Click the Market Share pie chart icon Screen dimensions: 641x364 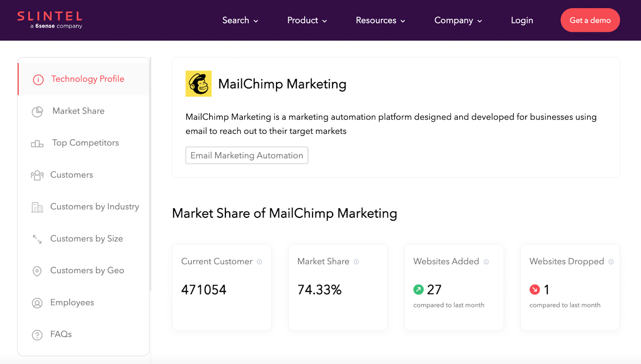37,112
